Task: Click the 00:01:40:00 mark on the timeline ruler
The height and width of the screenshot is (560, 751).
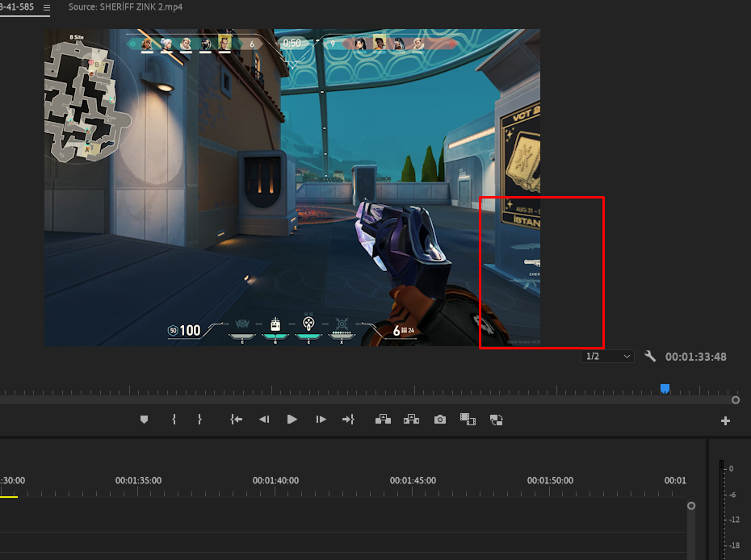Action: coord(275,481)
